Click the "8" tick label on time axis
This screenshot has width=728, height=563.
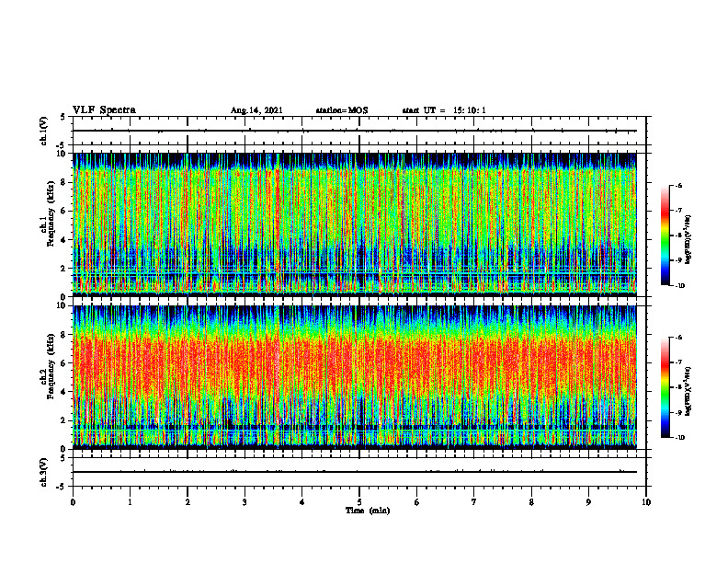tap(531, 502)
